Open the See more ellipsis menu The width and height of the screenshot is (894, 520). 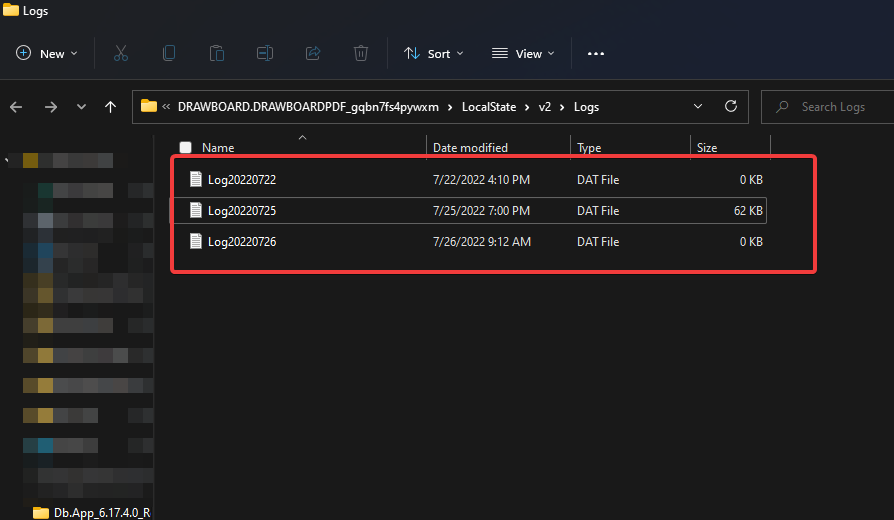596,54
